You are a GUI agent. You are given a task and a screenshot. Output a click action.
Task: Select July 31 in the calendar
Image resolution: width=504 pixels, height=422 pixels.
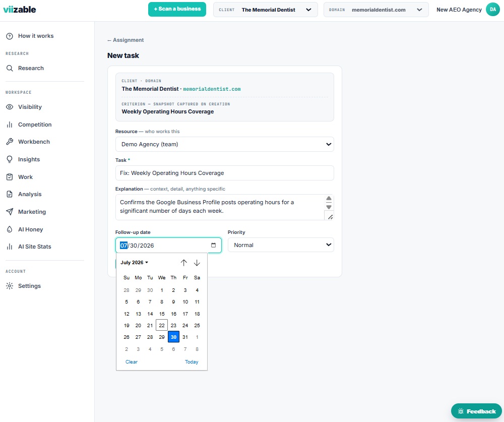[185, 337]
